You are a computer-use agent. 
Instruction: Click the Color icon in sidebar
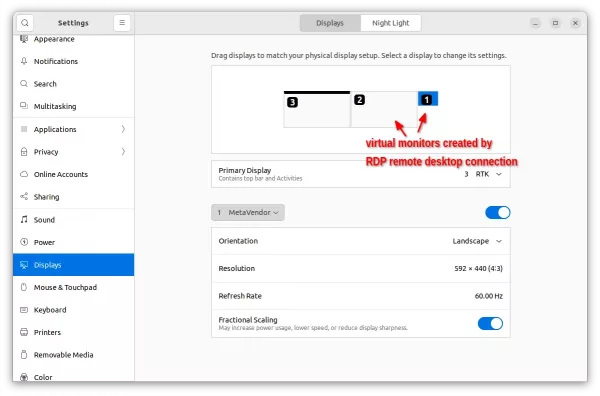24,377
